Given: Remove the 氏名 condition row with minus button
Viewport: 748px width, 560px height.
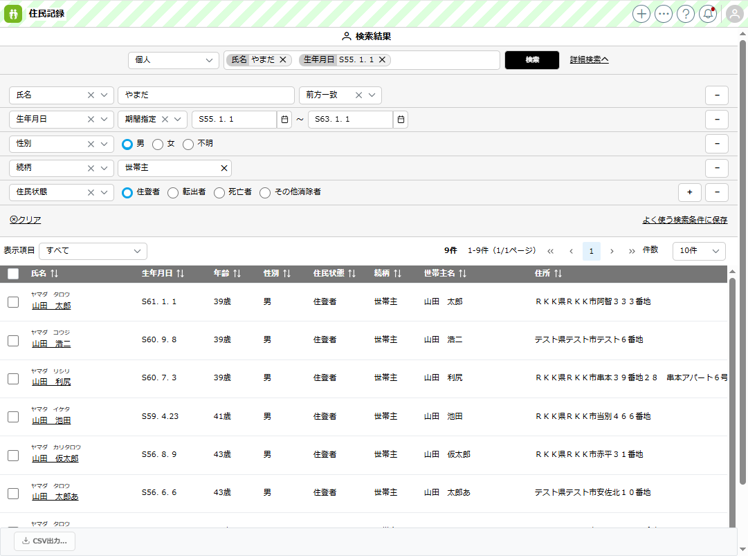Looking at the screenshot, I should click(x=716, y=95).
